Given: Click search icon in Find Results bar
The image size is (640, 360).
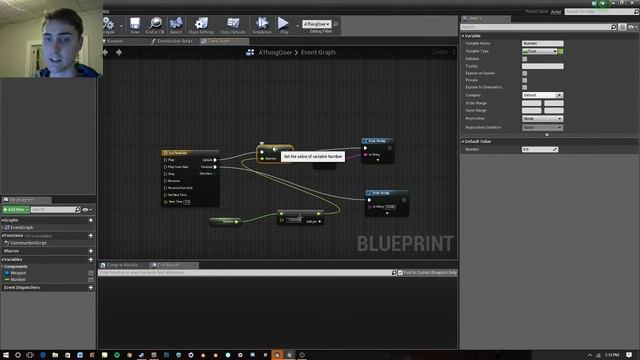Looking at the screenshot, I should point(394,273).
